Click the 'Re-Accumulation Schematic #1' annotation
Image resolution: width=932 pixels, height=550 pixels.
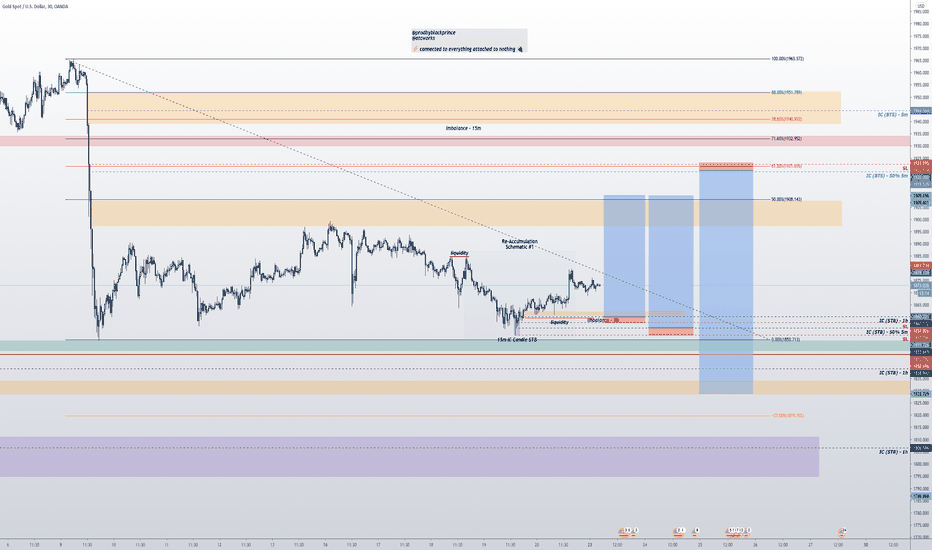519,244
